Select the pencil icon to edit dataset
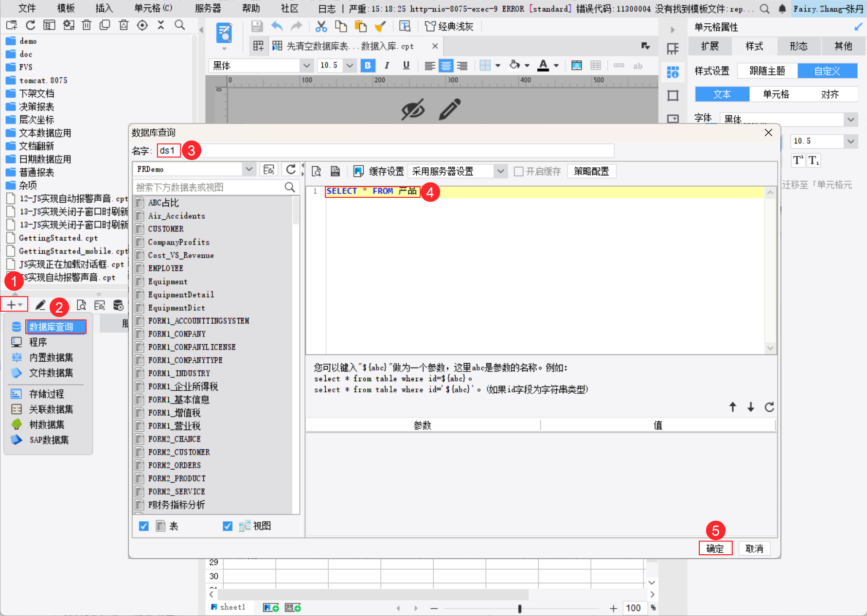Viewport: 867px width, 616px height. [x=40, y=305]
